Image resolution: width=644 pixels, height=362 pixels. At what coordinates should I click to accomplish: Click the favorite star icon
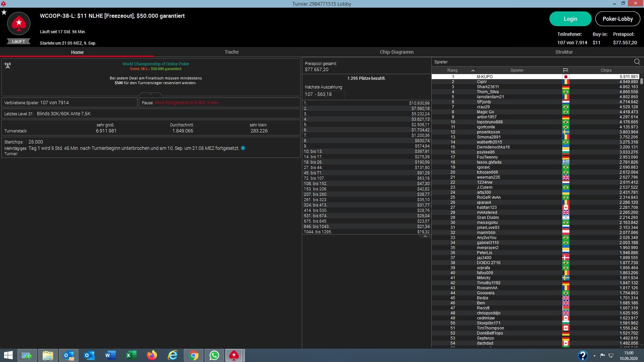pyautogui.click(x=4, y=12)
